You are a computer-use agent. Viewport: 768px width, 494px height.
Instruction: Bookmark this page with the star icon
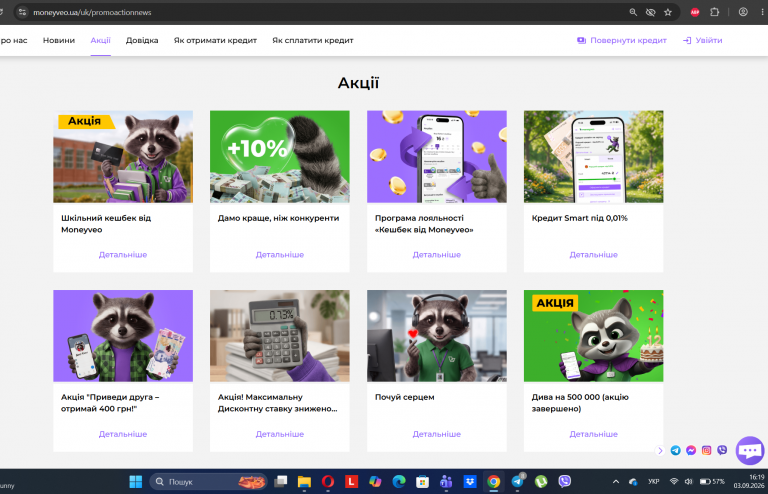[668, 12]
